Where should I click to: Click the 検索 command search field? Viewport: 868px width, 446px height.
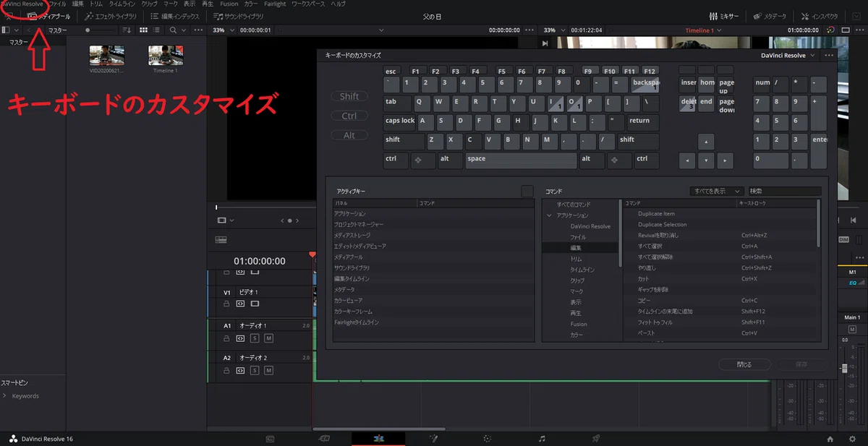(x=785, y=192)
